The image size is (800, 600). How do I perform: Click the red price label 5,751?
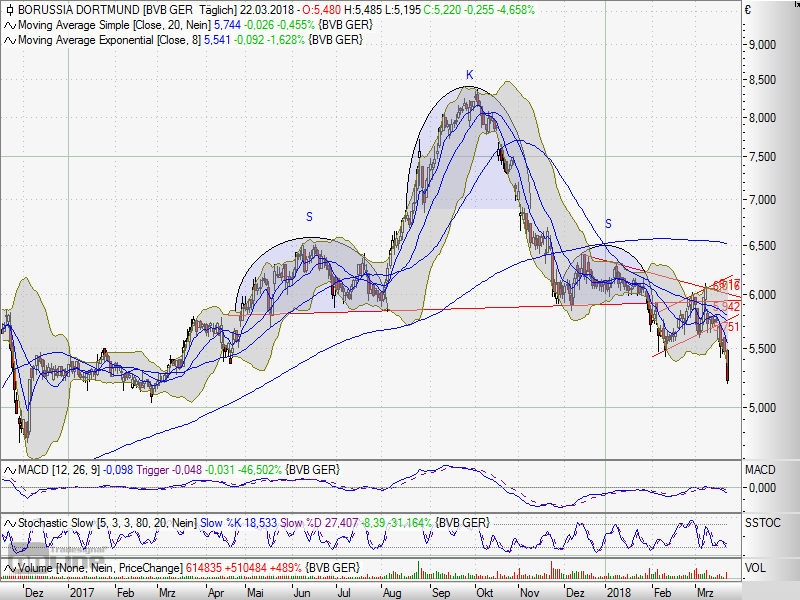[728, 327]
